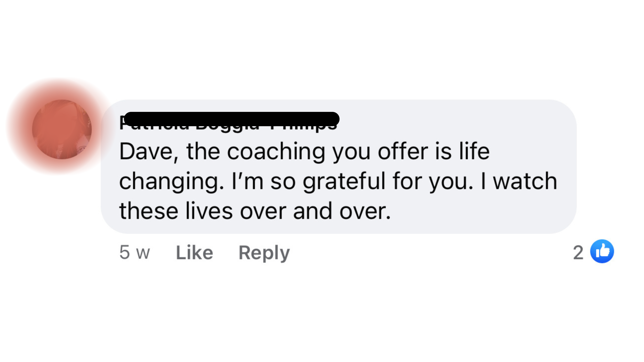The width and height of the screenshot is (644, 362).
Task: Click the word "grateful" in the comment
Action: tap(344, 182)
